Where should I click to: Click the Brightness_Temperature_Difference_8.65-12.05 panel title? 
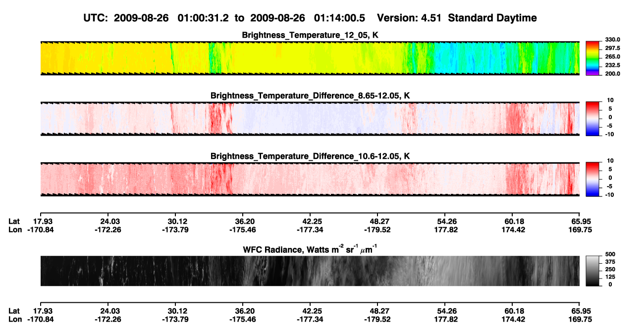pyautogui.click(x=310, y=95)
